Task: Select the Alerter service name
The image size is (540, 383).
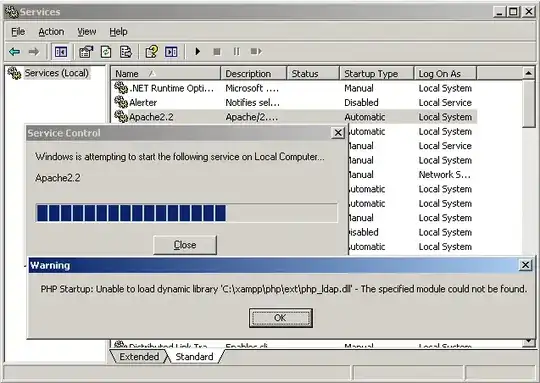Action: point(143,103)
